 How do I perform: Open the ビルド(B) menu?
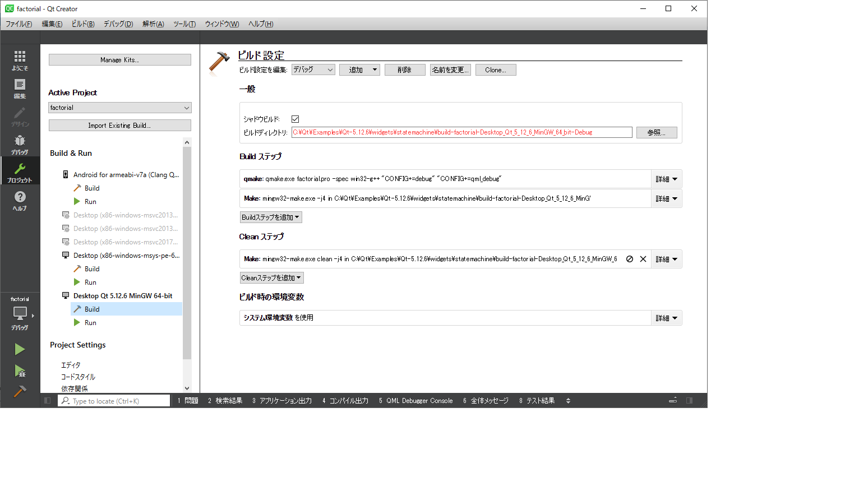pos(83,24)
